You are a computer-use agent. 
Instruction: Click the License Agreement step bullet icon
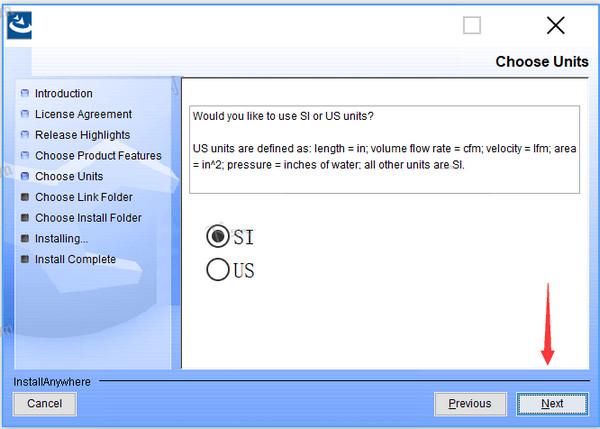click(x=25, y=115)
